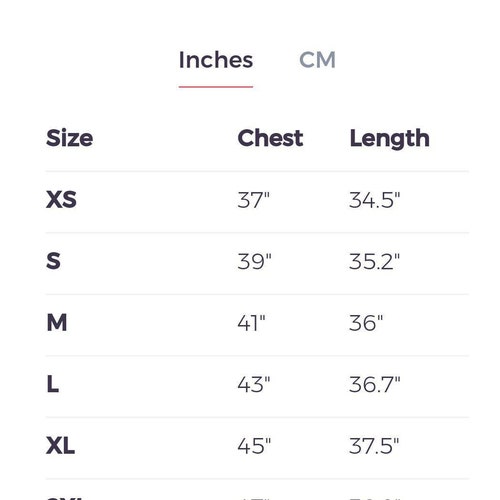500x500 pixels.
Task: Click the Chest column header
Action: point(270,138)
